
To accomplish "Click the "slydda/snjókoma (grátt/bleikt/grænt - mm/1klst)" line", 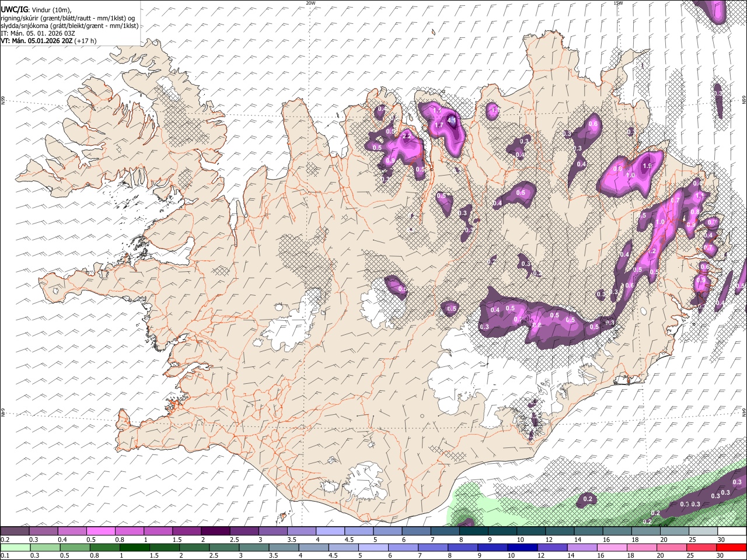I will pyautogui.click(x=70, y=26).
